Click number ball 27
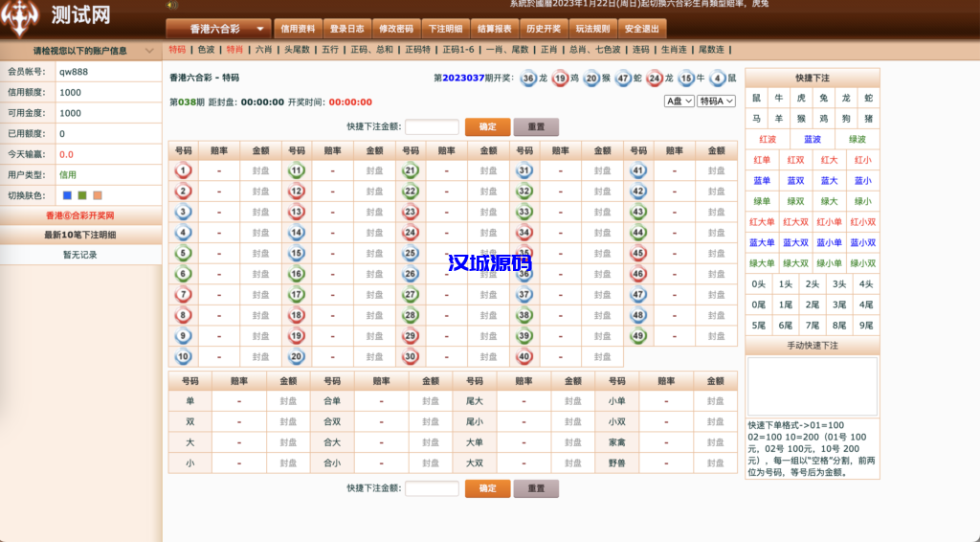Viewport: 980px width, 542px height. [410, 294]
